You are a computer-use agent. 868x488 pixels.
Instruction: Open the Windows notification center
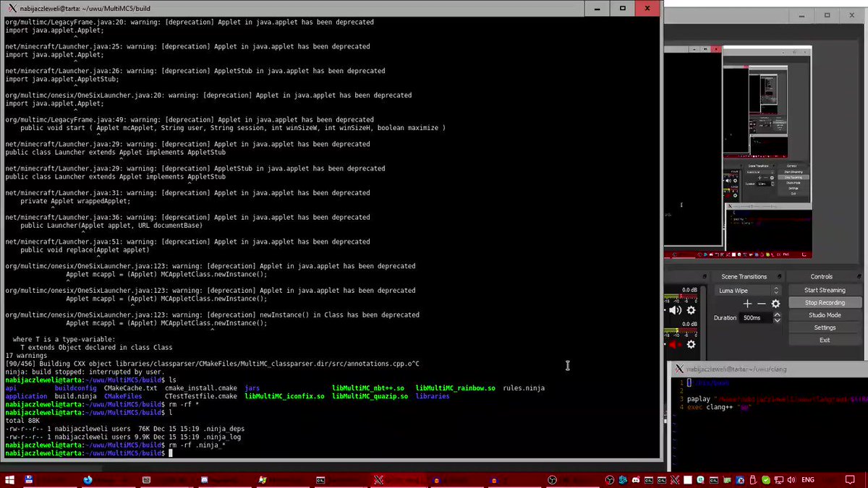848,479
